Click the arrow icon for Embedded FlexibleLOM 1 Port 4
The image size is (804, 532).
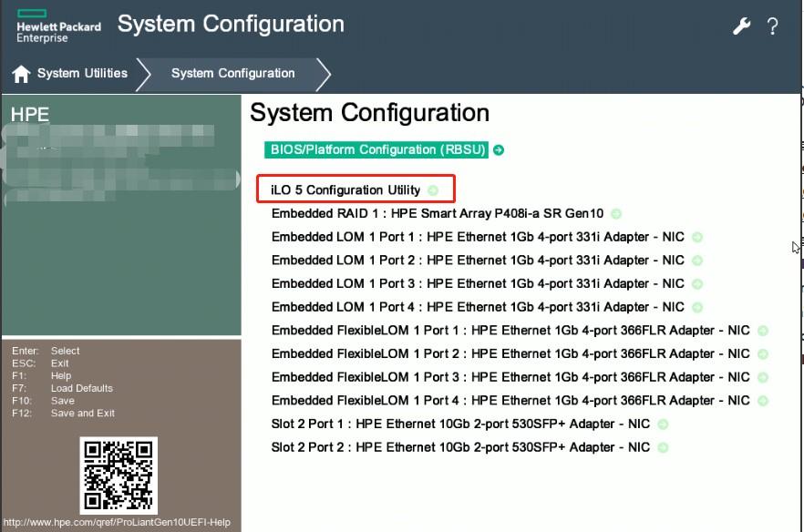[x=763, y=401]
